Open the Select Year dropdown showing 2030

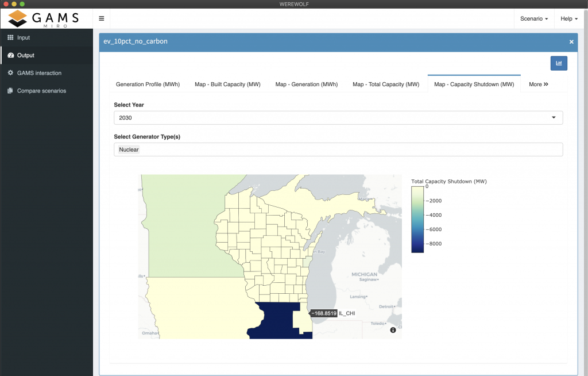point(338,117)
